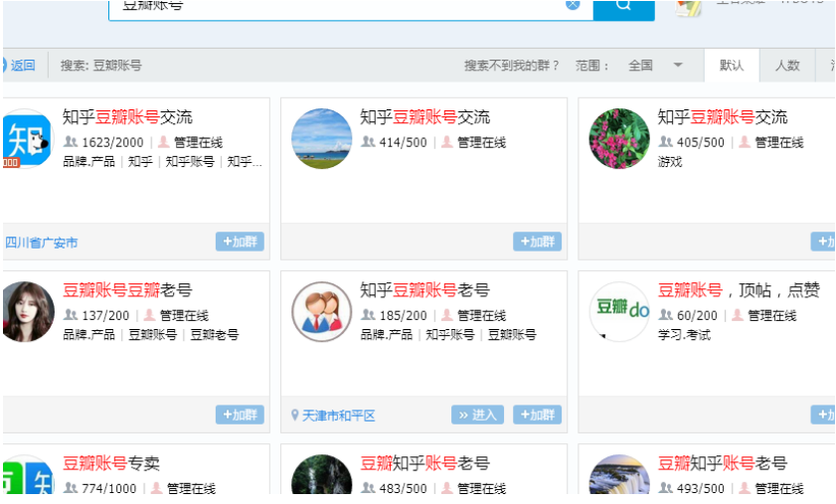Image resolution: width=836 pixels, height=504 pixels.
Task: Click the 四川省广安市 location link
Action: [41, 243]
